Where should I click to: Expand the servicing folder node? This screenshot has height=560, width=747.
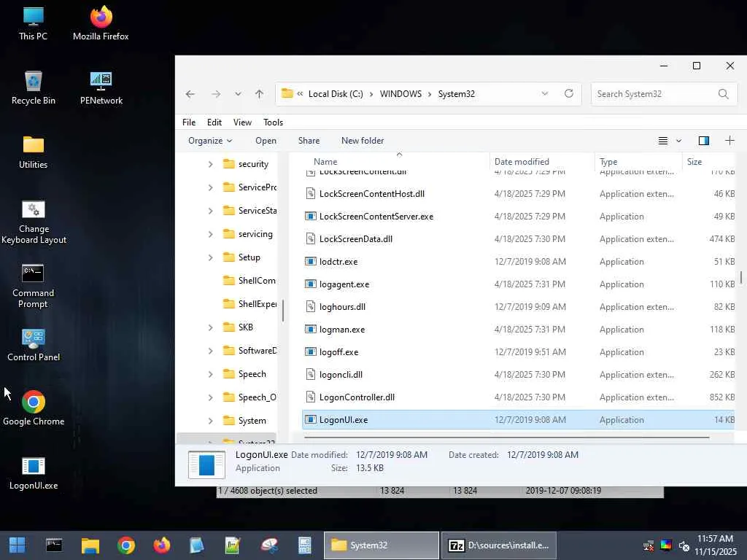pyautogui.click(x=211, y=234)
